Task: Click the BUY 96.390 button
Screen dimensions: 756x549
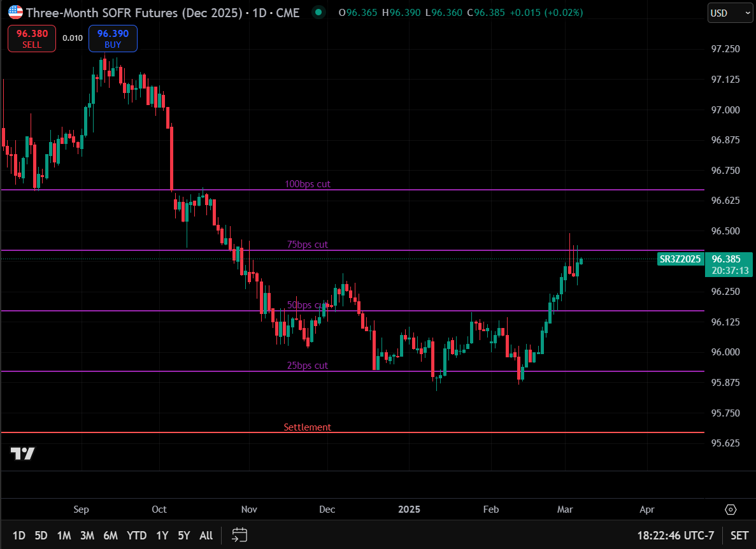Action: click(113, 39)
